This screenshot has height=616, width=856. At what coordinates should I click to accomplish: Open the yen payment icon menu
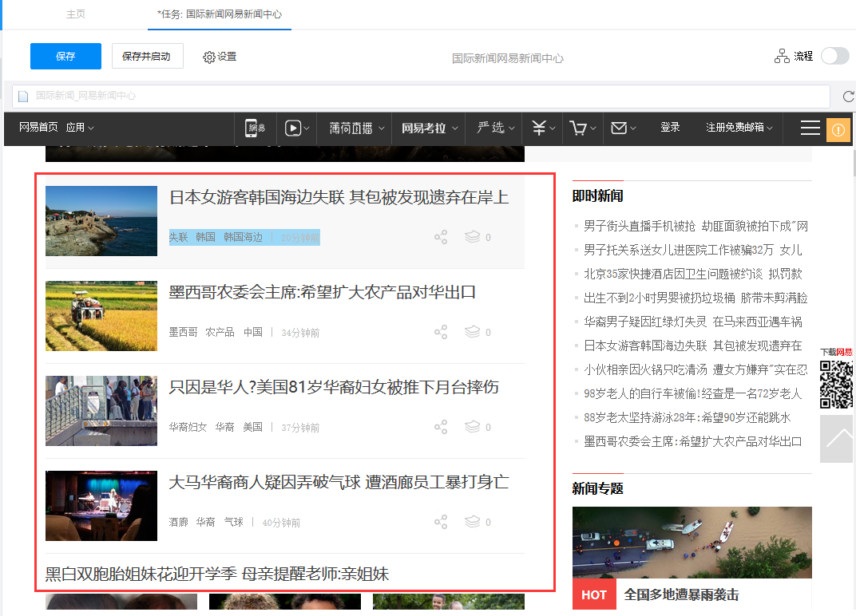click(543, 128)
